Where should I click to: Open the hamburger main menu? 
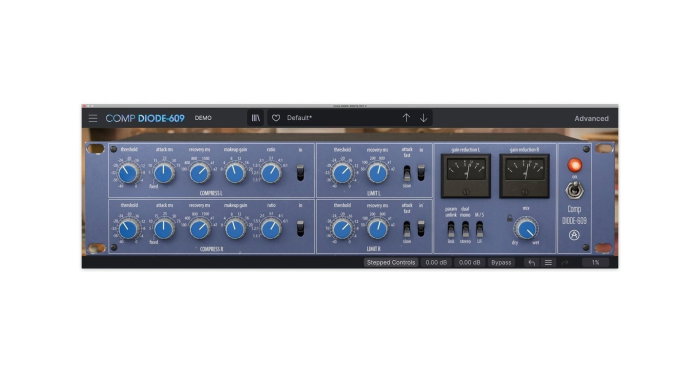pyautogui.click(x=93, y=118)
